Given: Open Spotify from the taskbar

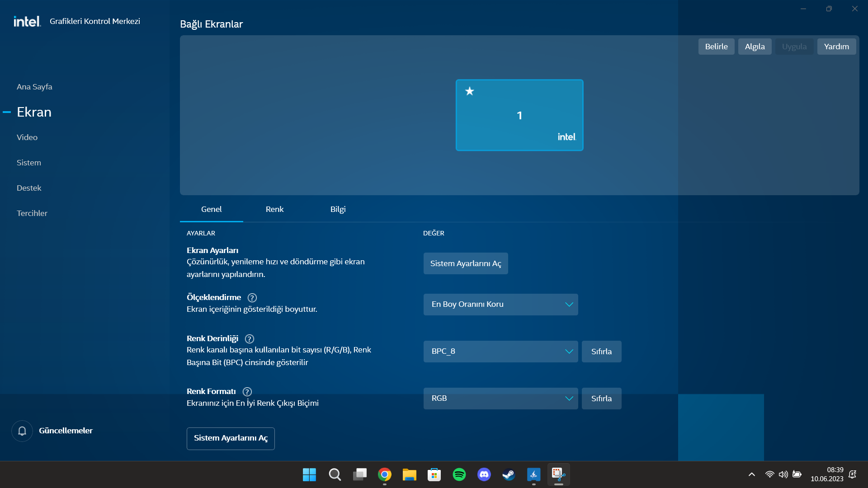Looking at the screenshot, I should [459, 474].
